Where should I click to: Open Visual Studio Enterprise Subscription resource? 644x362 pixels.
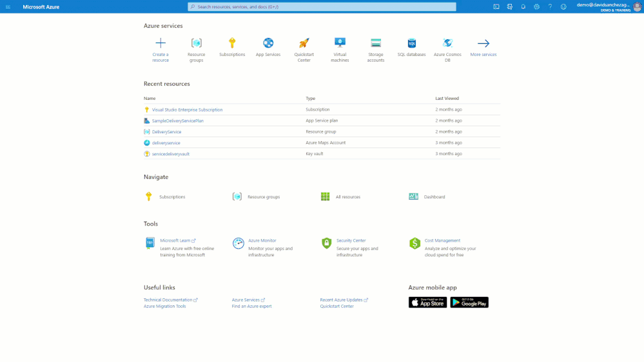pos(187,110)
